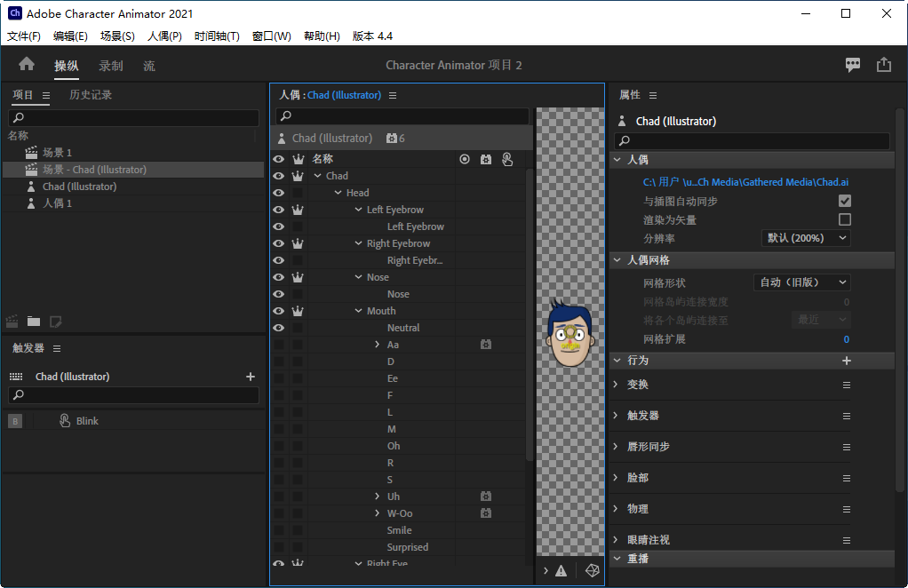Collapse the Mouth layer group
908x588 pixels.
[360, 310]
